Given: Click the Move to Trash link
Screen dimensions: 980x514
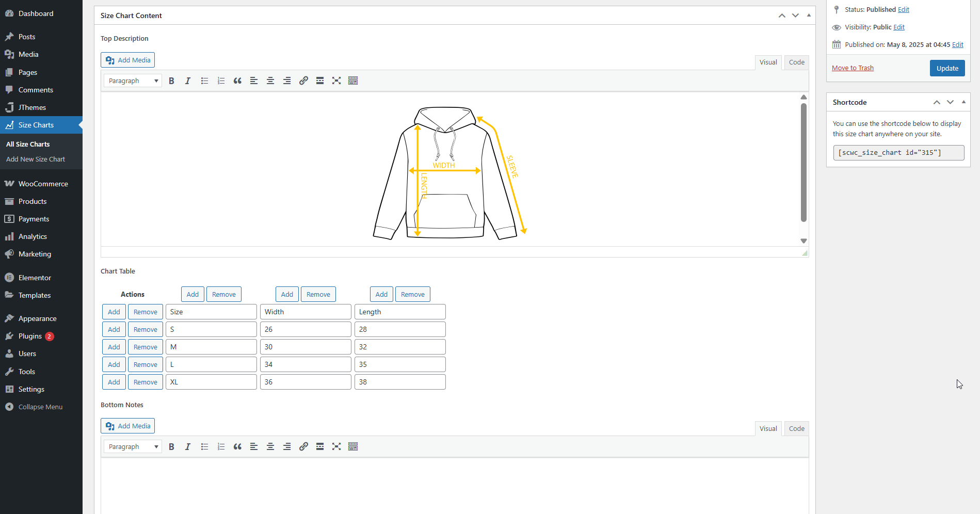Looking at the screenshot, I should [853, 68].
